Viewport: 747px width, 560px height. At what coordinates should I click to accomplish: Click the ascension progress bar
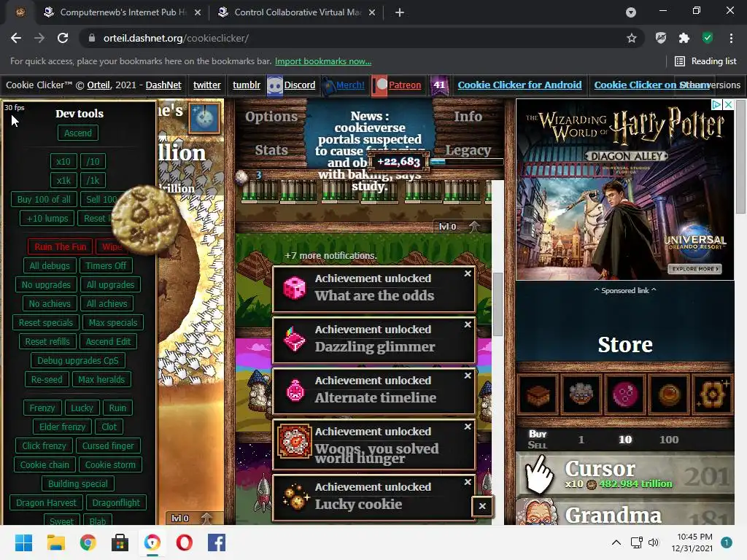[x=467, y=162]
